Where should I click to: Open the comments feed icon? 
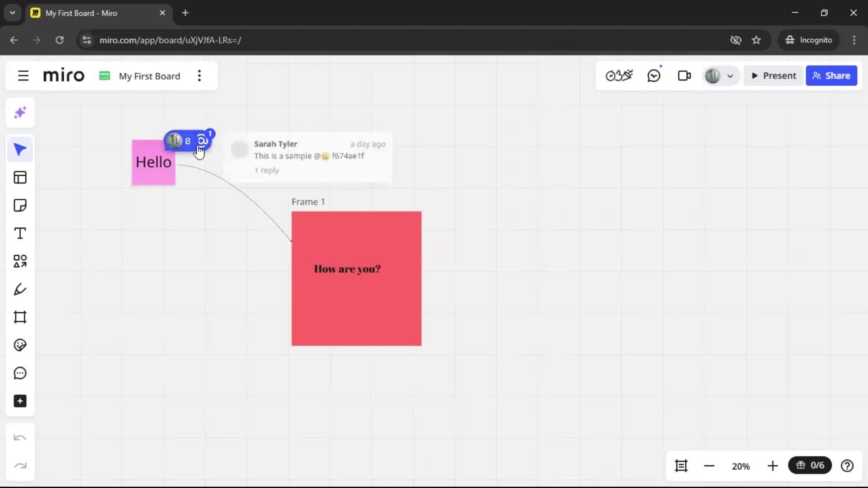tap(654, 76)
